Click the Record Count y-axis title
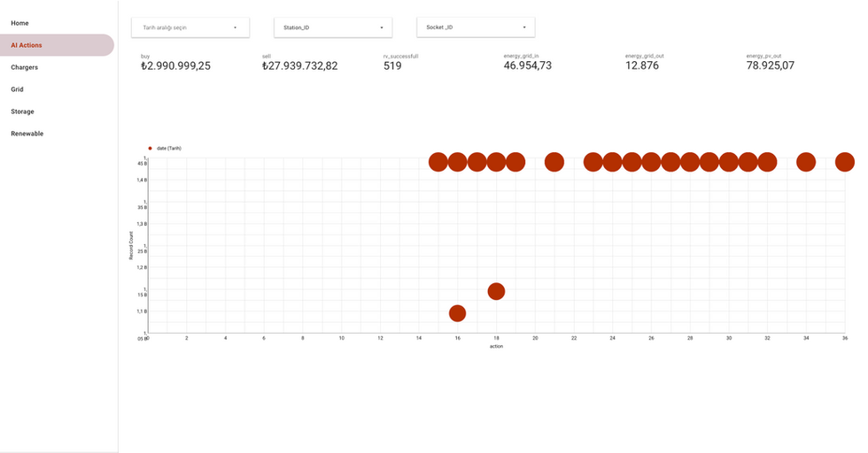The width and height of the screenshot is (868, 453). 131,246
